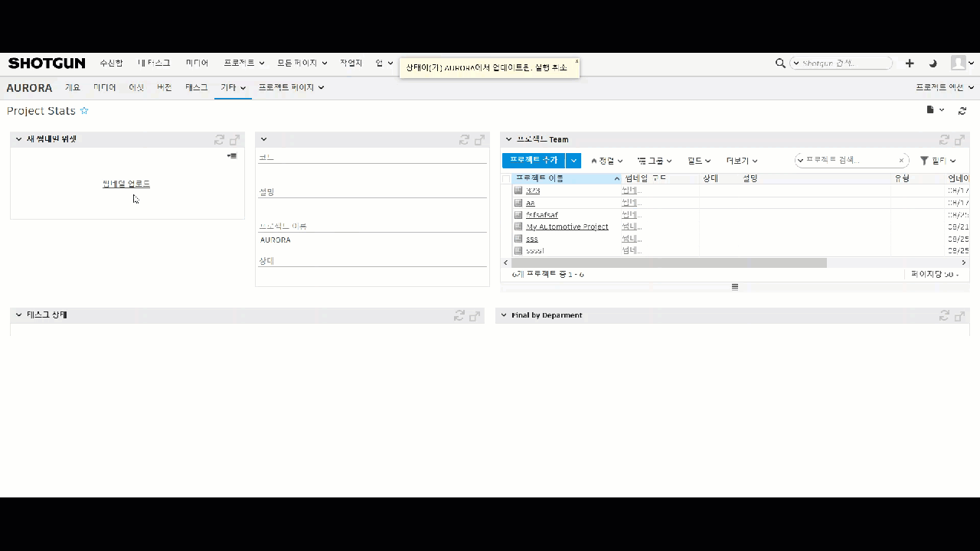Screen dimensions: 980x551
Task: Collapse the untitled details widget
Action: tap(263, 139)
